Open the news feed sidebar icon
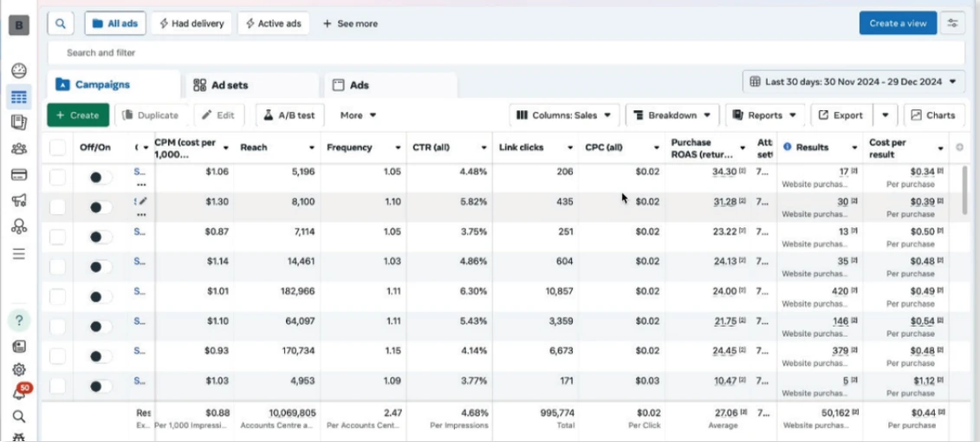Image resolution: width=980 pixels, height=442 pixels. click(19, 346)
